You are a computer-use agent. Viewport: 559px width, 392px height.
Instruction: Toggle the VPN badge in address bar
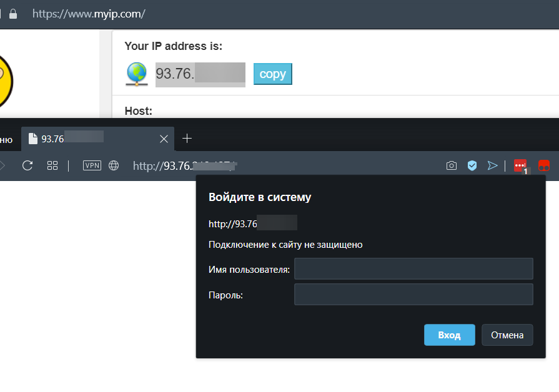click(x=92, y=165)
